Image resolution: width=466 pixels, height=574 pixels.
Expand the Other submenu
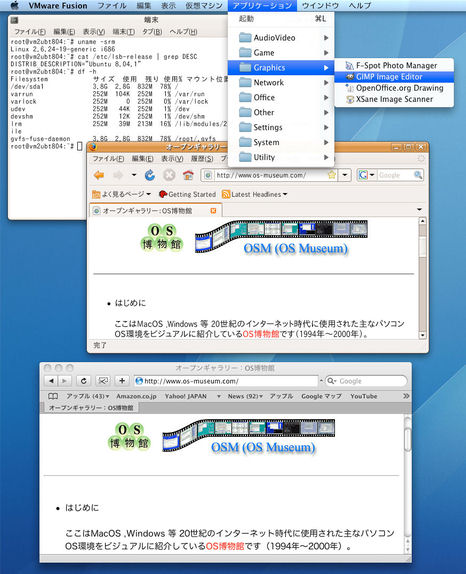281,112
